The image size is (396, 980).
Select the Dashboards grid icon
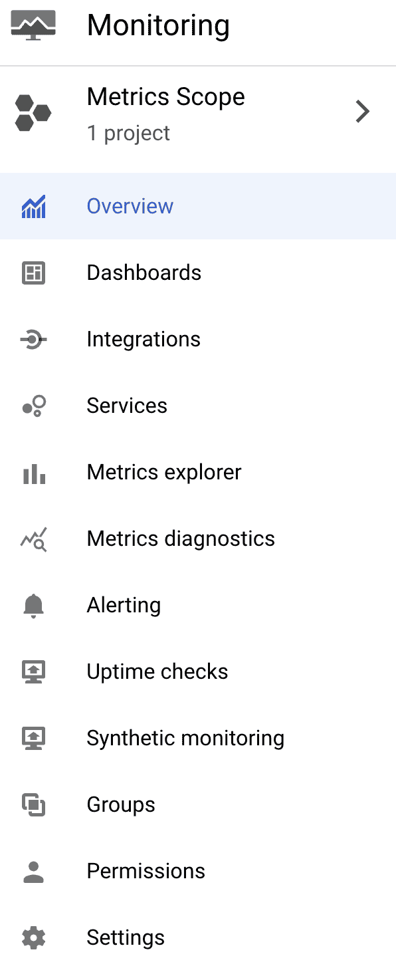pos(34,273)
